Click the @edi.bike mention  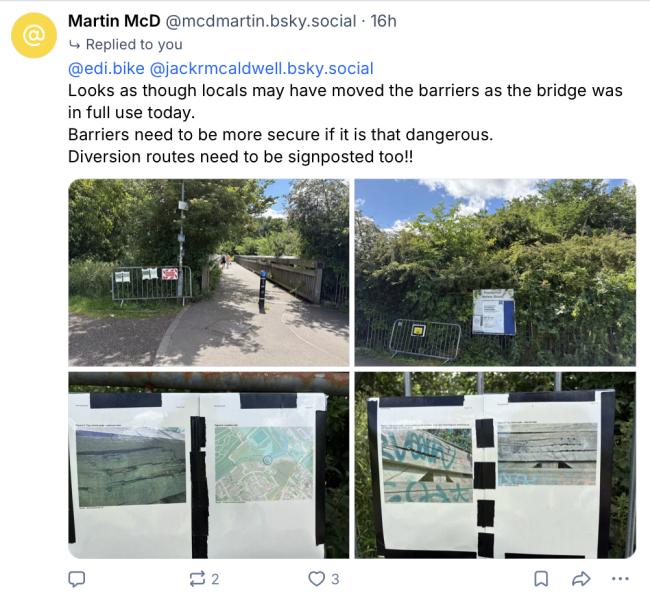(106, 68)
